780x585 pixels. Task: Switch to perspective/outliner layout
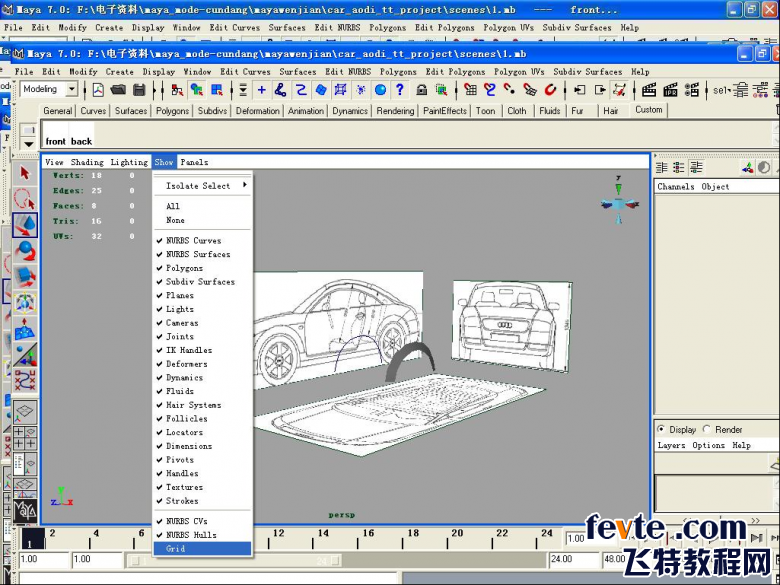25,464
